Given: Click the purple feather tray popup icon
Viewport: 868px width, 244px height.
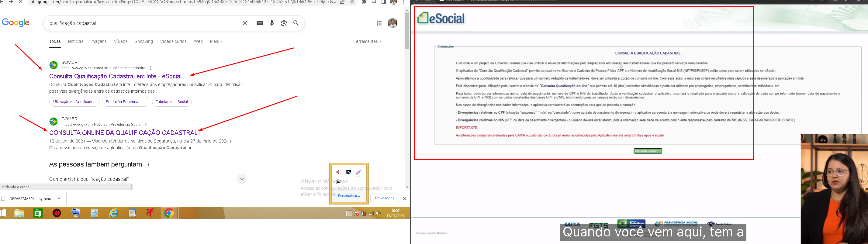Looking at the screenshot, I should (x=358, y=172).
